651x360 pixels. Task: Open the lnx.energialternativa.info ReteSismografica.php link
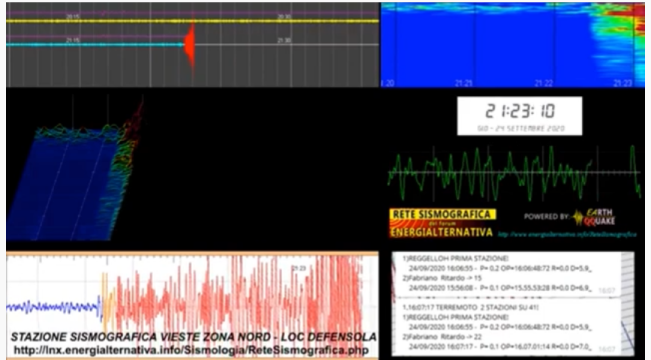191,350
